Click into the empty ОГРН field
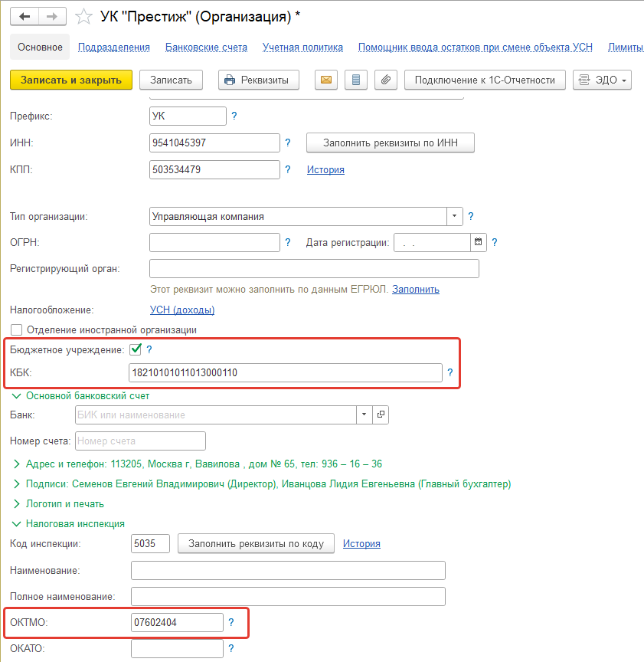Image resolution: width=644 pixels, height=662 pixels. [214, 242]
